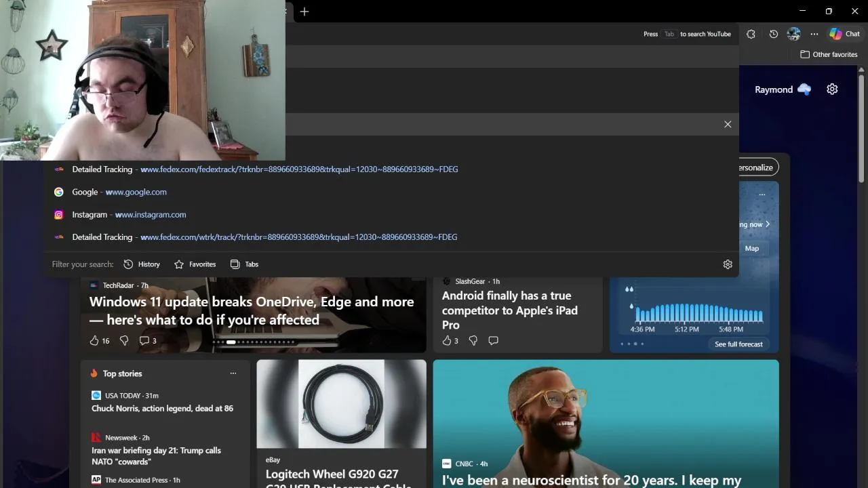Click the Personalize button
Screen dimensions: 868x488
click(x=758, y=167)
